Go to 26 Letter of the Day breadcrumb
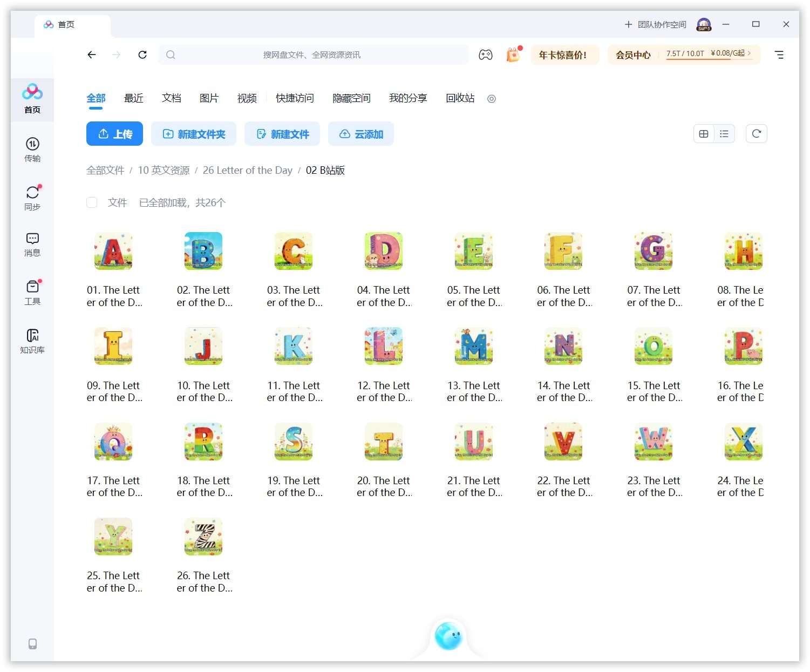The image size is (810, 672). tap(247, 171)
